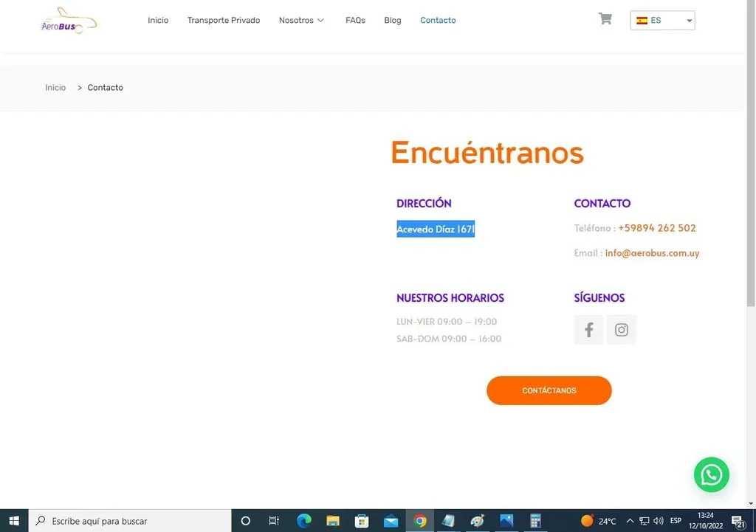Click the AeroBus logo

click(69, 21)
